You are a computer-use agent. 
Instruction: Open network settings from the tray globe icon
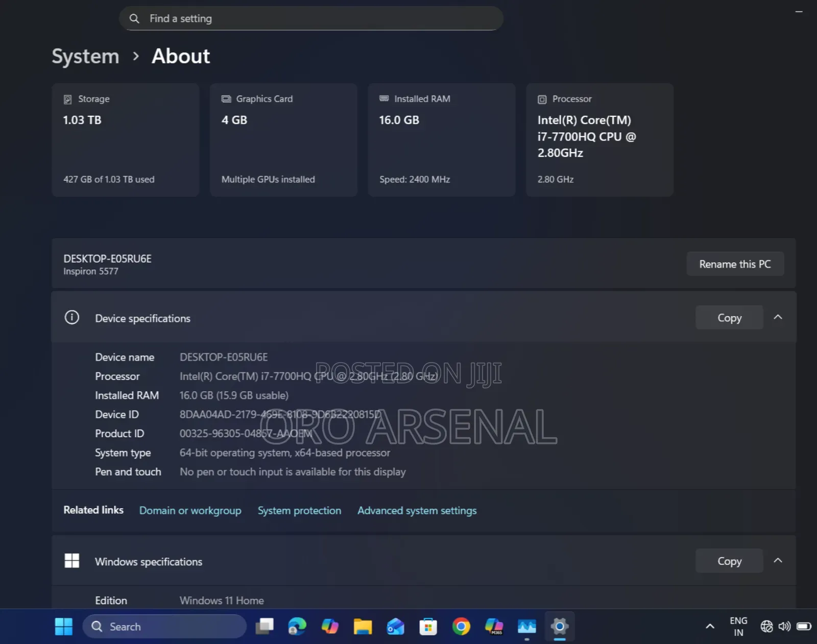pos(766,627)
